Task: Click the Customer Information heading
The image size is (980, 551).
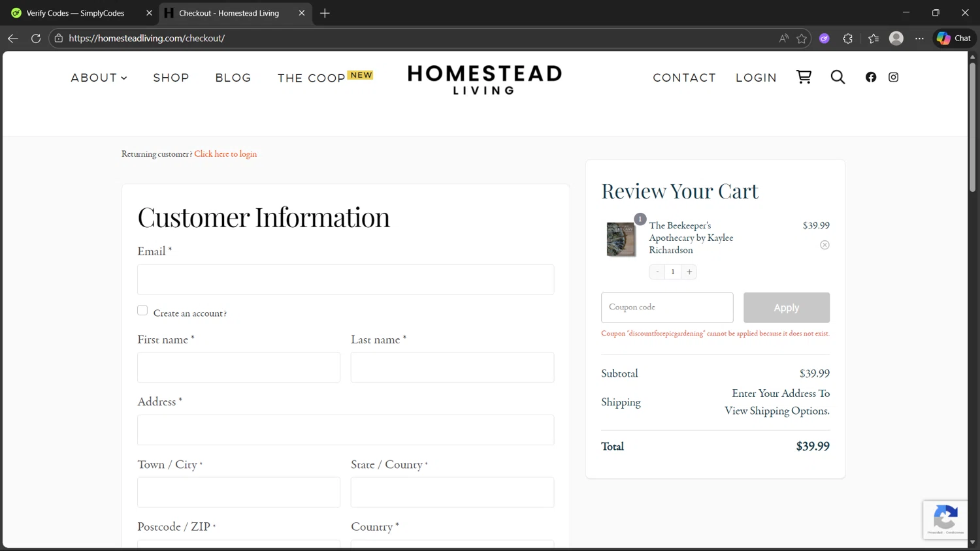Action: 263,217
